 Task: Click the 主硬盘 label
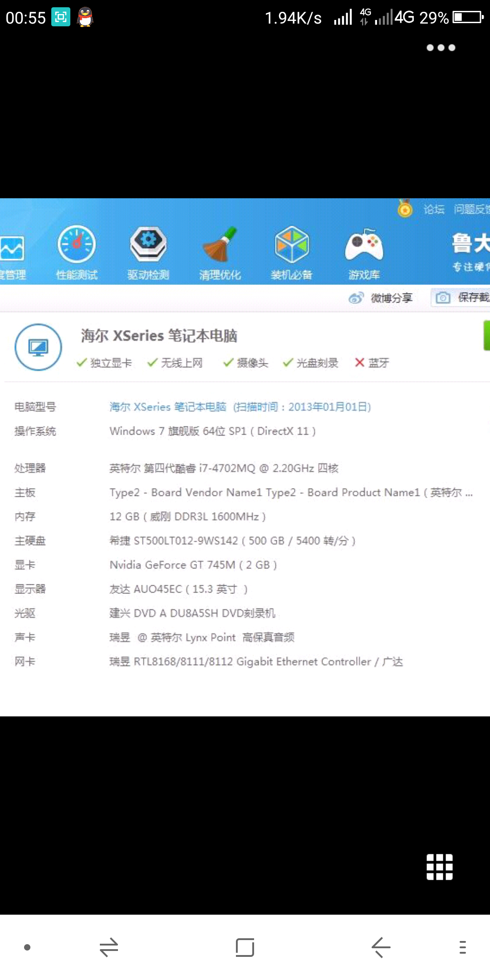(x=30, y=540)
